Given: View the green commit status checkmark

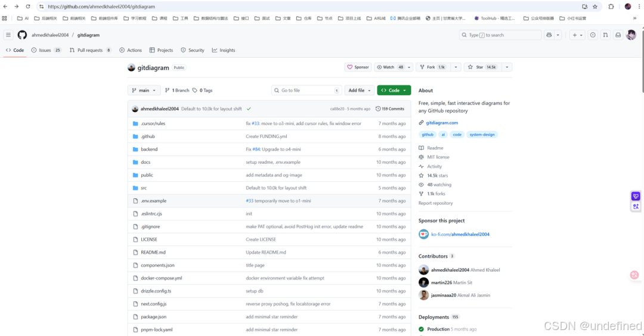Looking at the screenshot, I should 249,108.
